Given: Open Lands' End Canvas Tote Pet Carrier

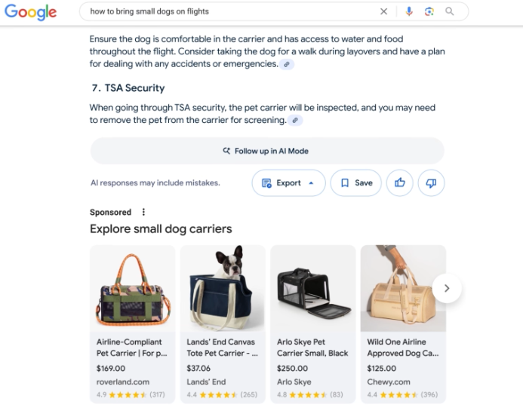Looking at the screenshot, I should click(x=222, y=347).
